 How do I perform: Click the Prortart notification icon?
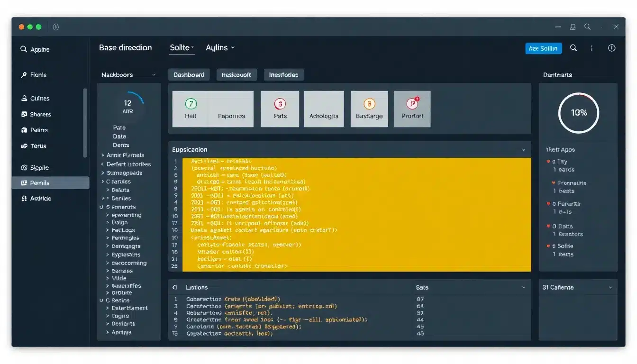pyautogui.click(x=412, y=103)
